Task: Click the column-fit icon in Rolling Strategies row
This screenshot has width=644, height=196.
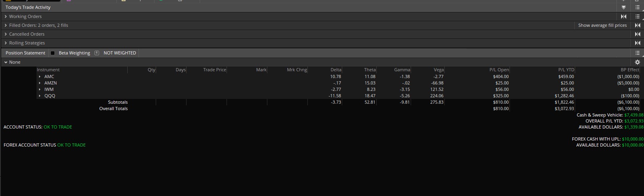Action: [637, 43]
